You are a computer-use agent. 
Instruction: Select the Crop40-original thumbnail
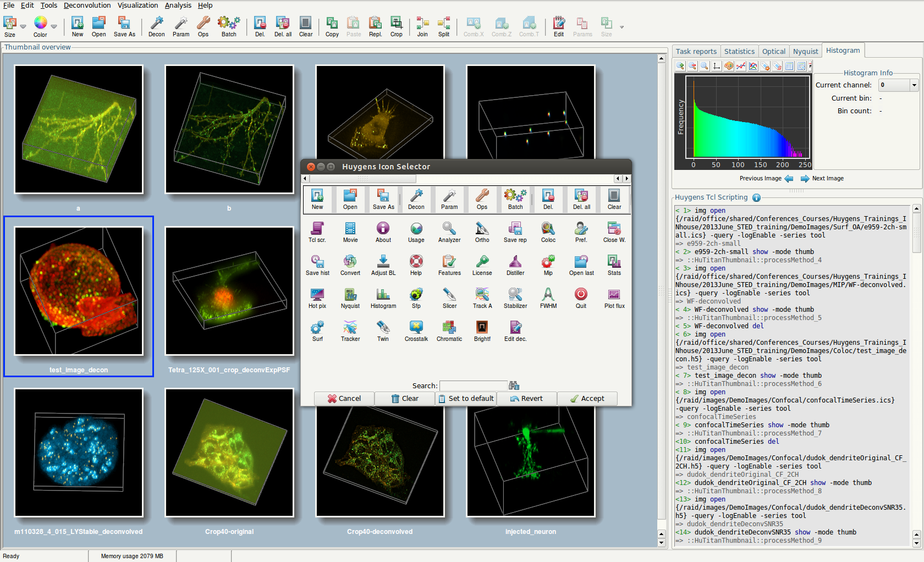(229, 453)
